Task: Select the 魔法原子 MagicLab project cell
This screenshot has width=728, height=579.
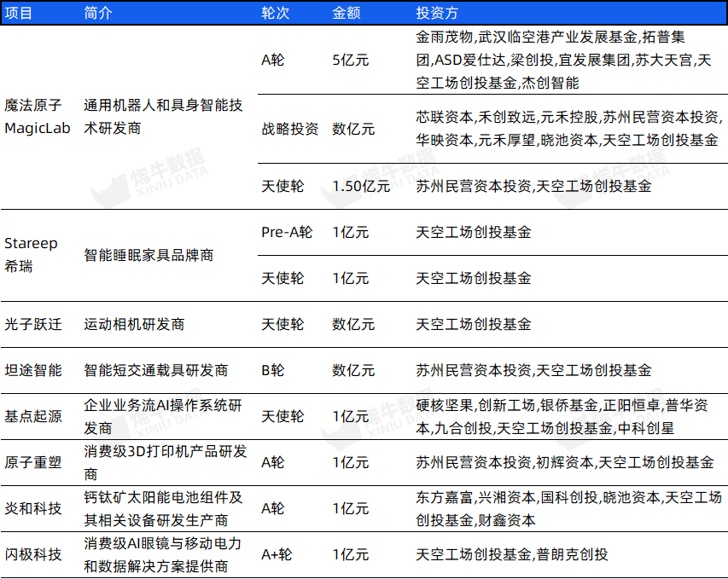Action: point(38,117)
